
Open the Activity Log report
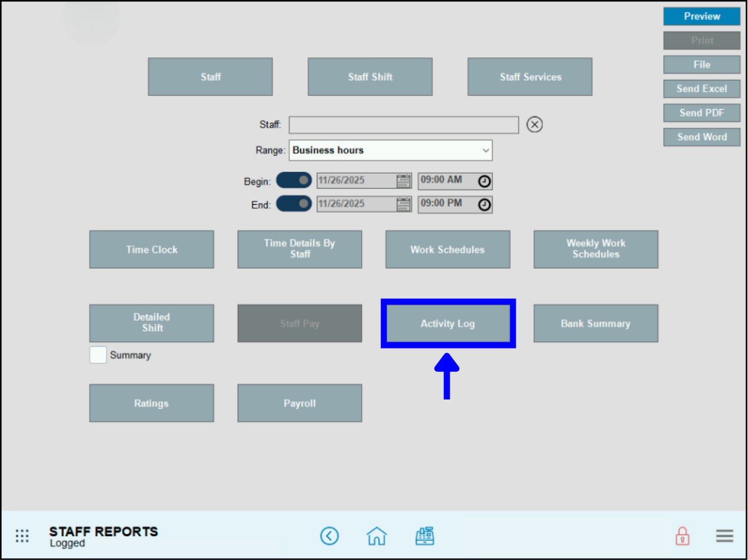click(448, 323)
